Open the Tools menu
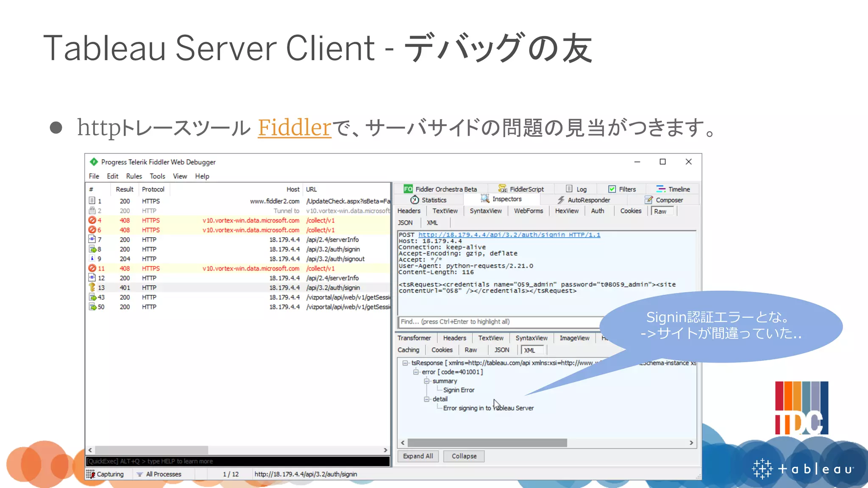This screenshot has width=868, height=488. pos(157,176)
